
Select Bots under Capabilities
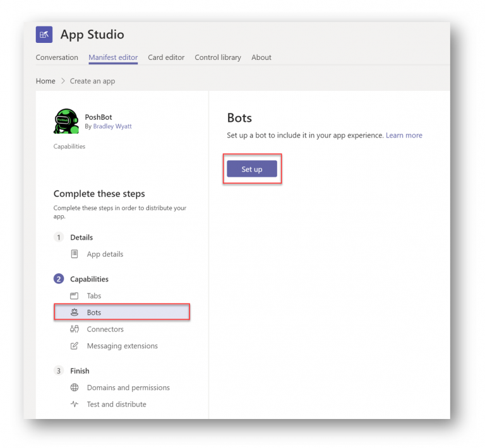pos(122,312)
